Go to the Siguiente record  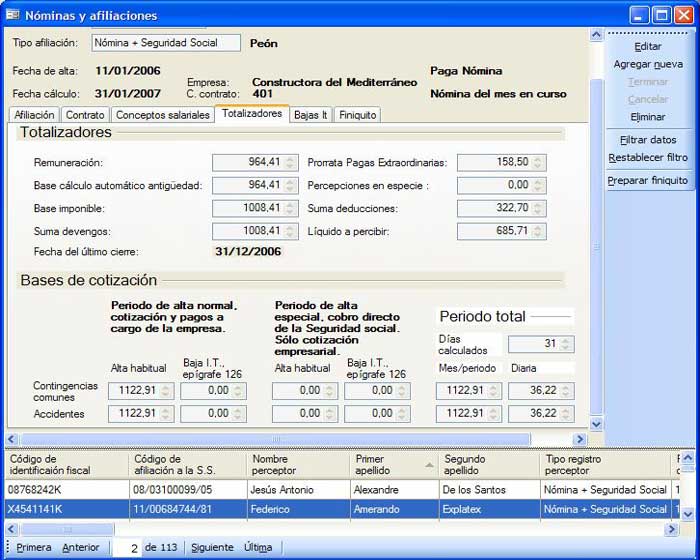pyautogui.click(x=211, y=548)
